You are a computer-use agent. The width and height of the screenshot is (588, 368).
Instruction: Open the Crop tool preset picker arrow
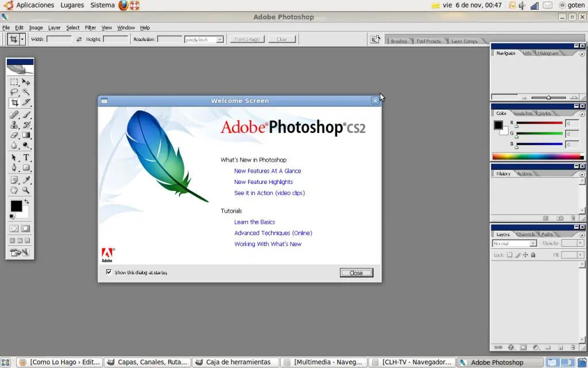pos(22,39)
